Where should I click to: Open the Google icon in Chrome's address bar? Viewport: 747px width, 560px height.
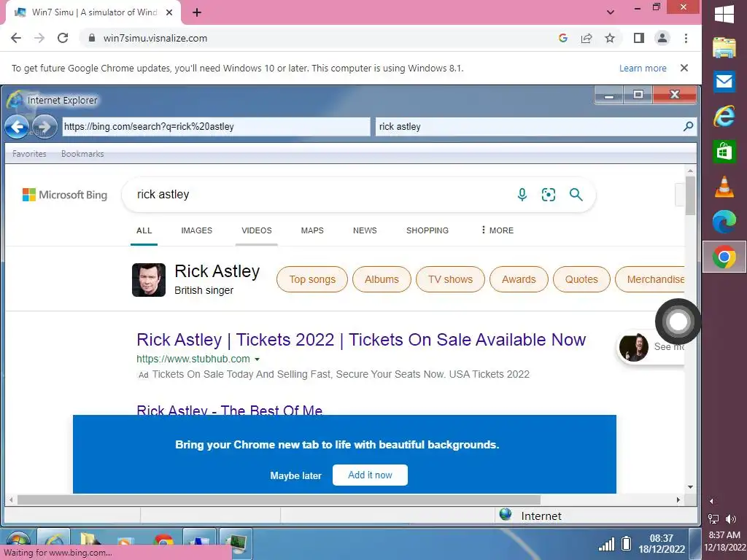pos(562,38)
